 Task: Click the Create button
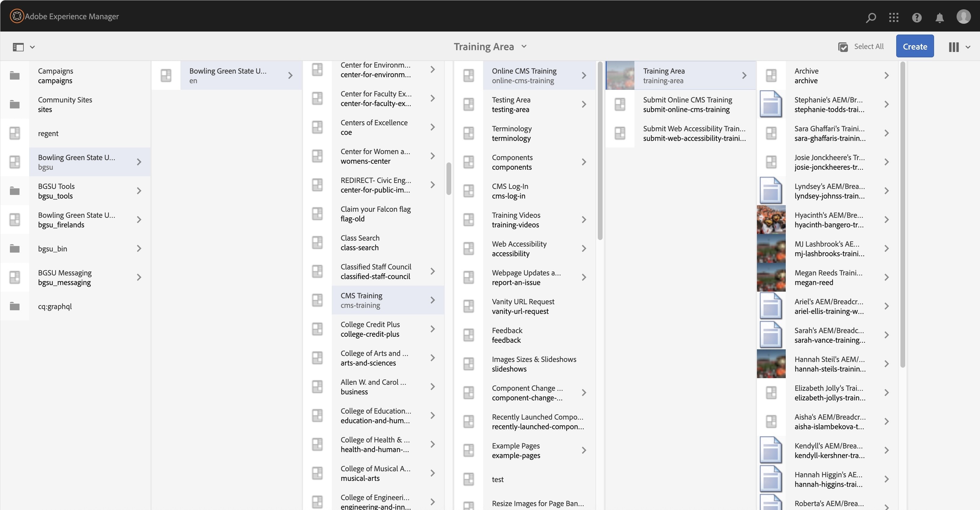coord(915,46)
